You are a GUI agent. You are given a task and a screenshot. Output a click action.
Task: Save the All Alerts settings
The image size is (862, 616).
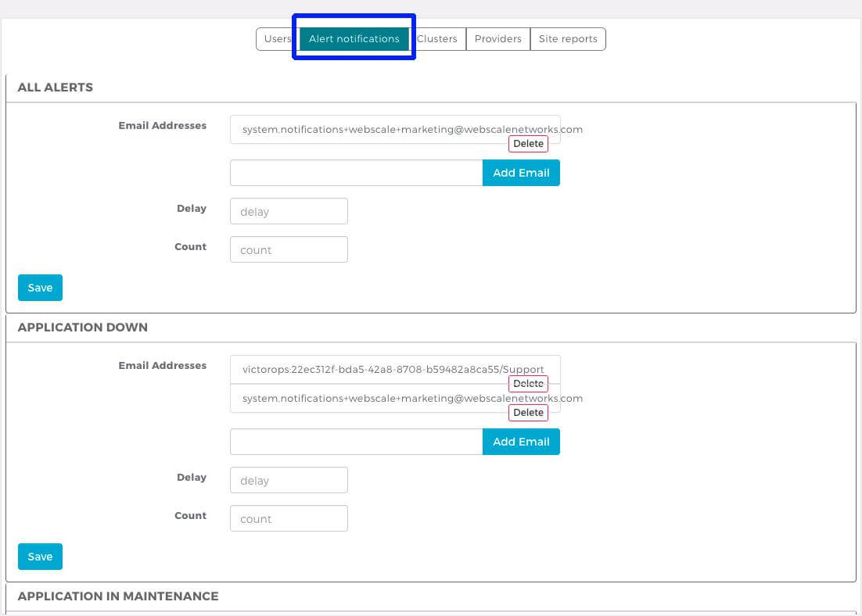click(40, 288)
